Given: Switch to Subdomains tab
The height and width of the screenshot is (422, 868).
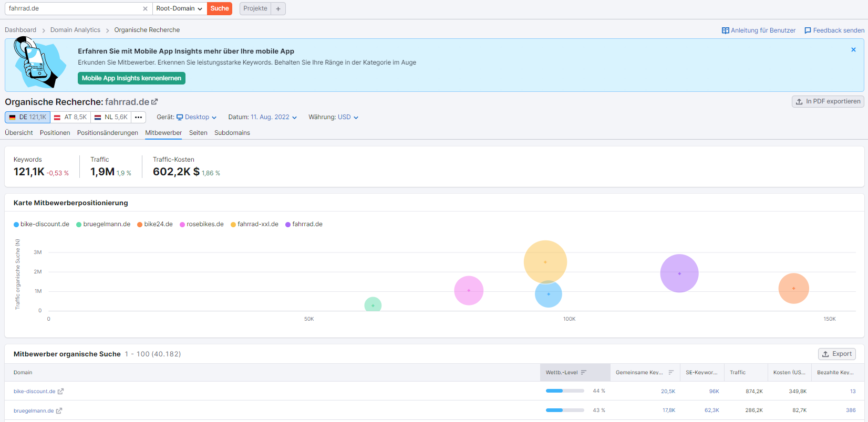Looking at the screenshot, I should coord(232,133).
